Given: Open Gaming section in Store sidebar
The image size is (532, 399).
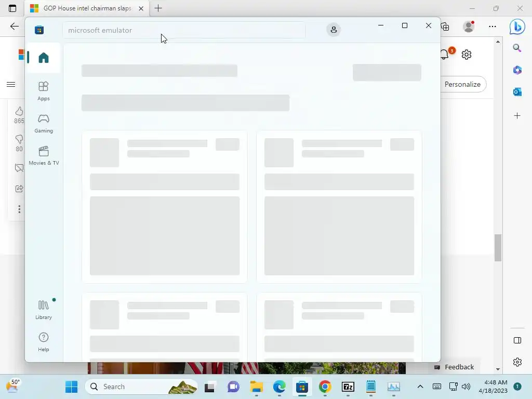Looking at the screenshot, I should 44,124.
